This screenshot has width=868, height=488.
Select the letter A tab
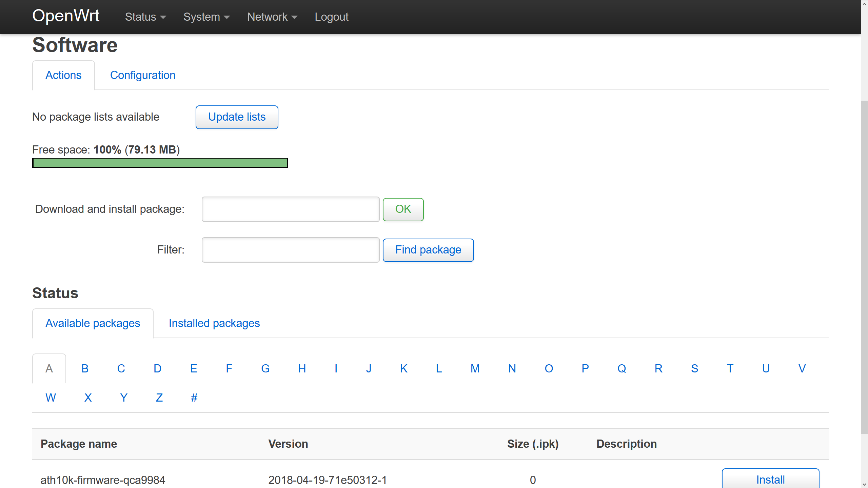[49, 369]
